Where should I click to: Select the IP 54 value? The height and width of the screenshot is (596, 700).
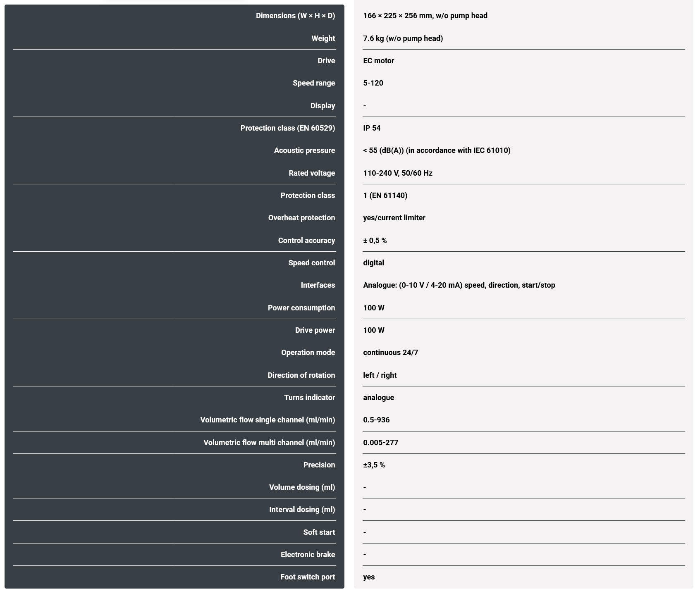point(372,128)
